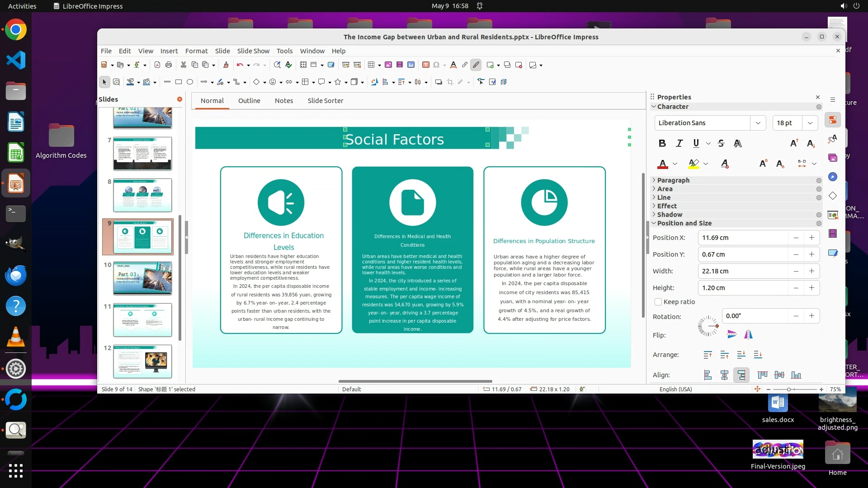This screenshot has height=488, width=868.
Task: Open Thunderbird from the dock
Action: click(x=15, y=275)
